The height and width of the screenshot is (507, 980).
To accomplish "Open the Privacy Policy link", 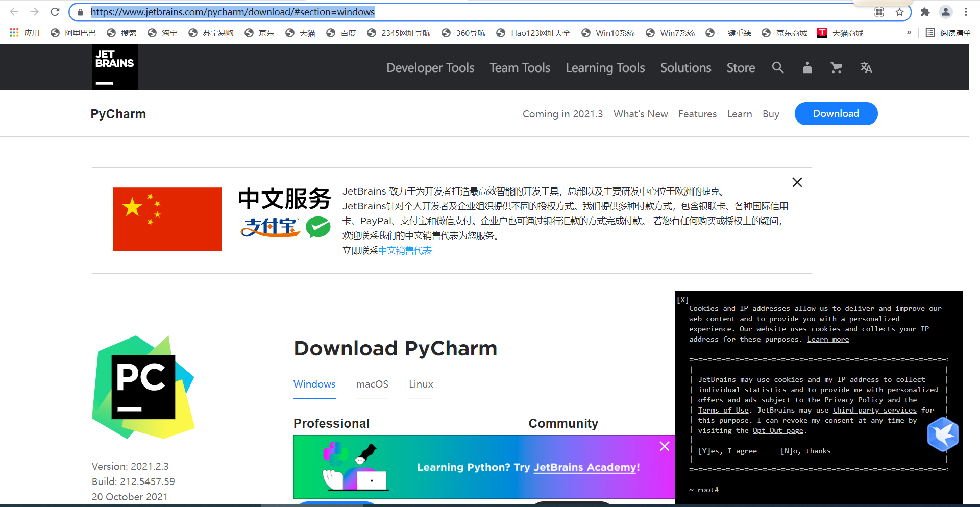I will (x=853, y=400).
